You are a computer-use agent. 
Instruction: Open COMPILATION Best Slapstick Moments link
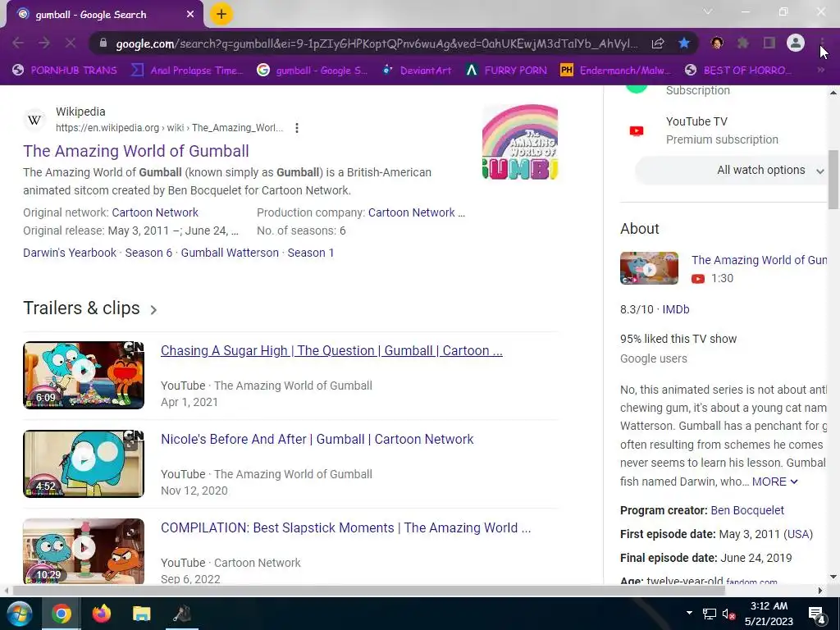click(x=345, y=527)
